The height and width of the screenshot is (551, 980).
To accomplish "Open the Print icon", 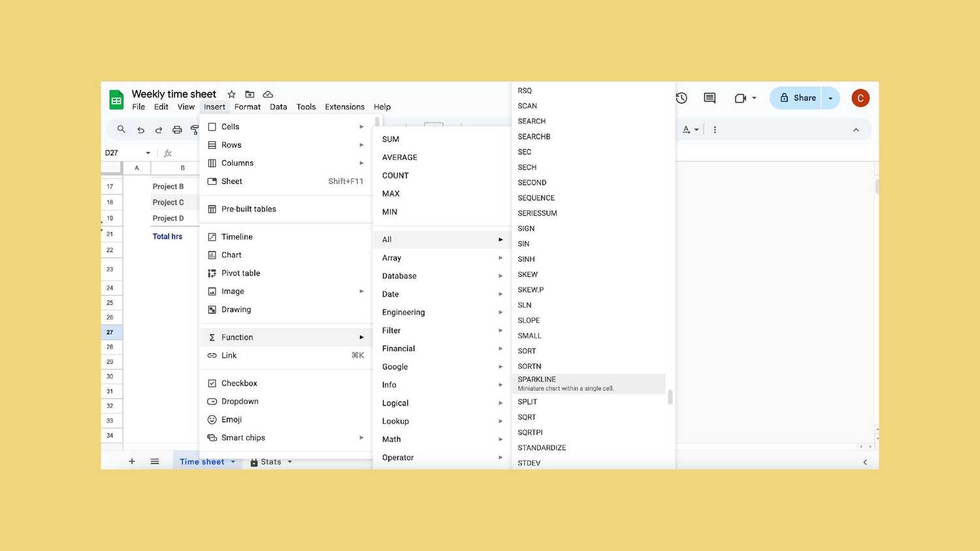I will tap(177, 129).
